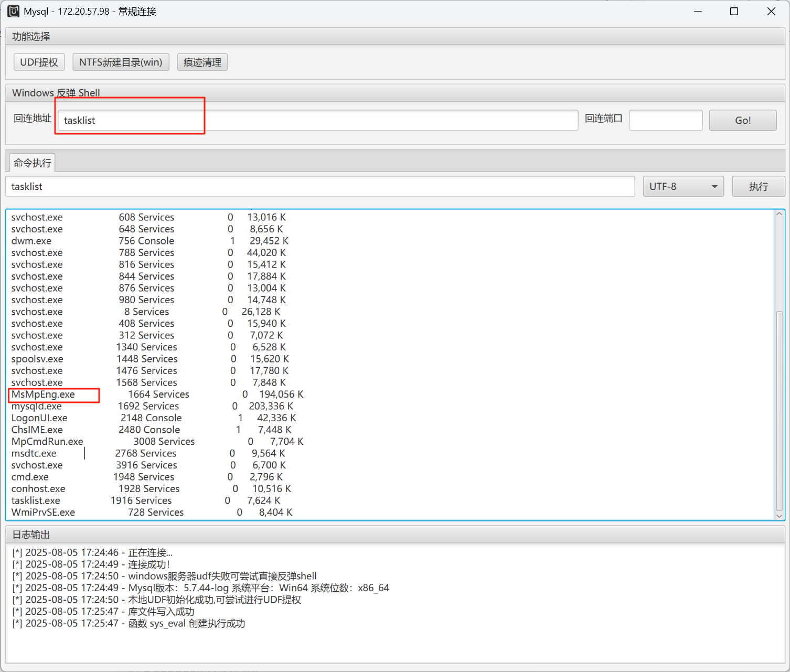Click the tasklist command input field
Image resolution: width=790 pixels, height=672 pixels.
(x=320, y=186)
